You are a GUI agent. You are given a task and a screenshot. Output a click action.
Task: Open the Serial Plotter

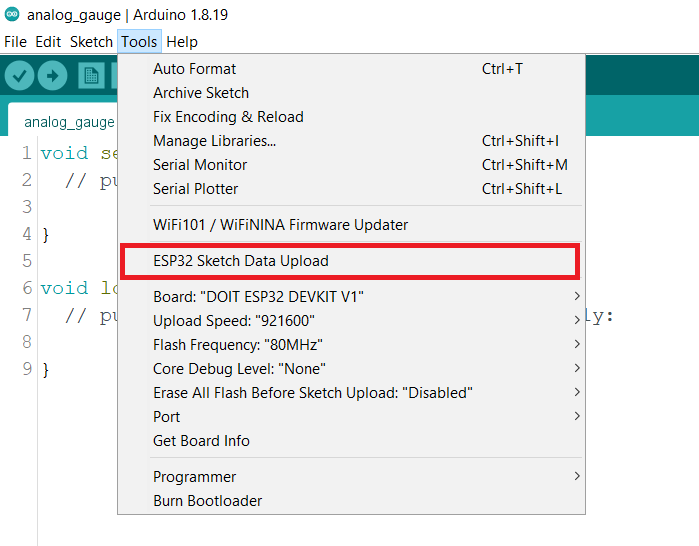[x=196, y=189]
